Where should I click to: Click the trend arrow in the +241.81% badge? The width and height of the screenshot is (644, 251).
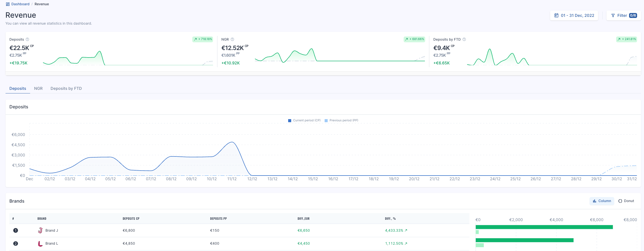pos(619,39)
